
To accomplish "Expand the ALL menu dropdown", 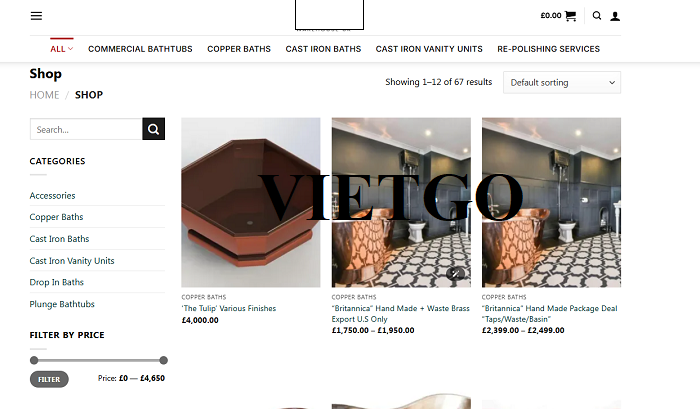I will [62, 49].
